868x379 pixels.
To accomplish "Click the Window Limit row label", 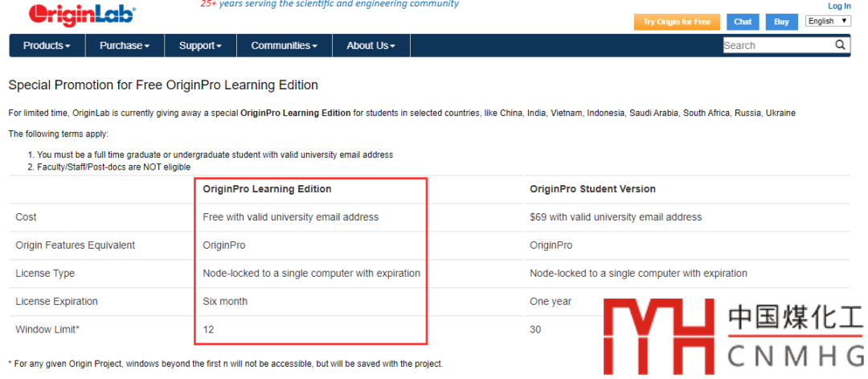I will 48,330.
